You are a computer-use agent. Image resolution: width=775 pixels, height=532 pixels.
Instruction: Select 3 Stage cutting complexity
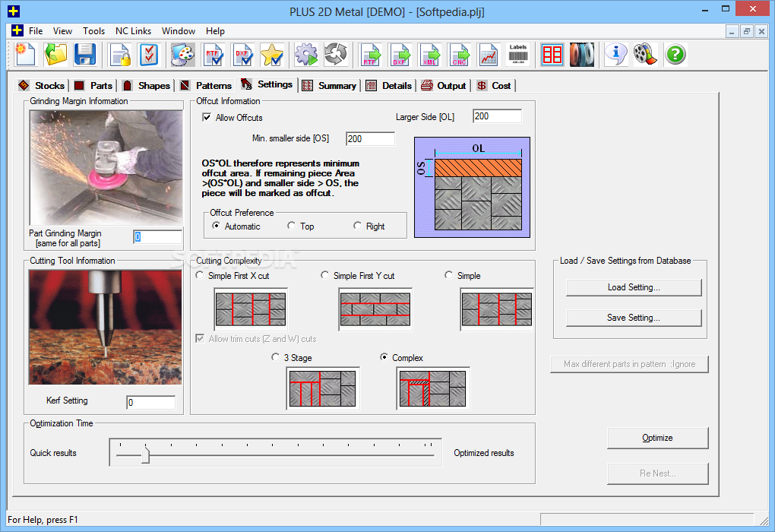coord(275,357)
